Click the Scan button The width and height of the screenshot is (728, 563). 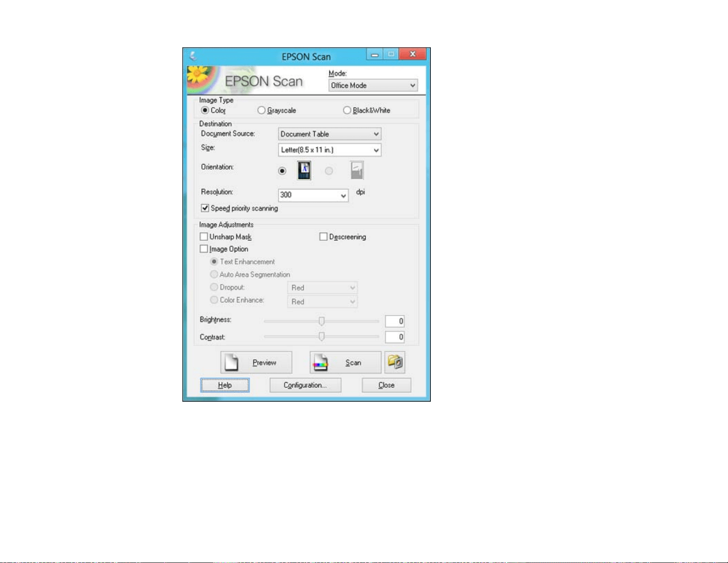(345, 363)
